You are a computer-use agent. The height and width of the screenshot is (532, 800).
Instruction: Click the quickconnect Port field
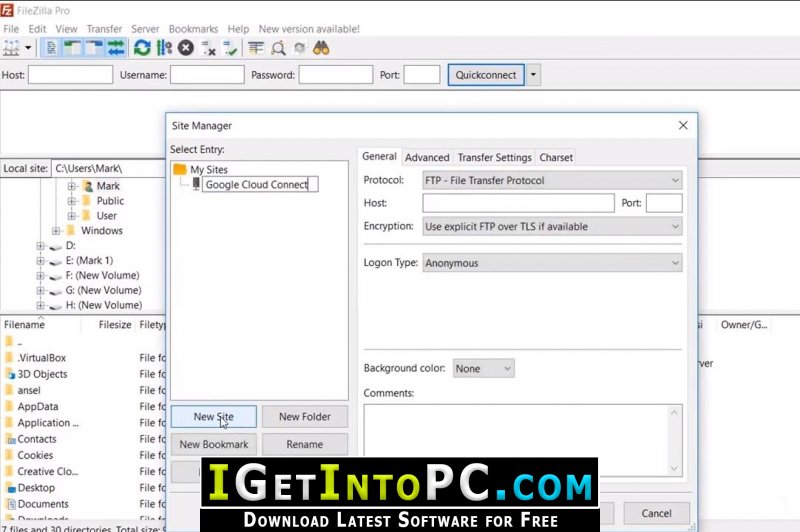(x=422, y=74)
